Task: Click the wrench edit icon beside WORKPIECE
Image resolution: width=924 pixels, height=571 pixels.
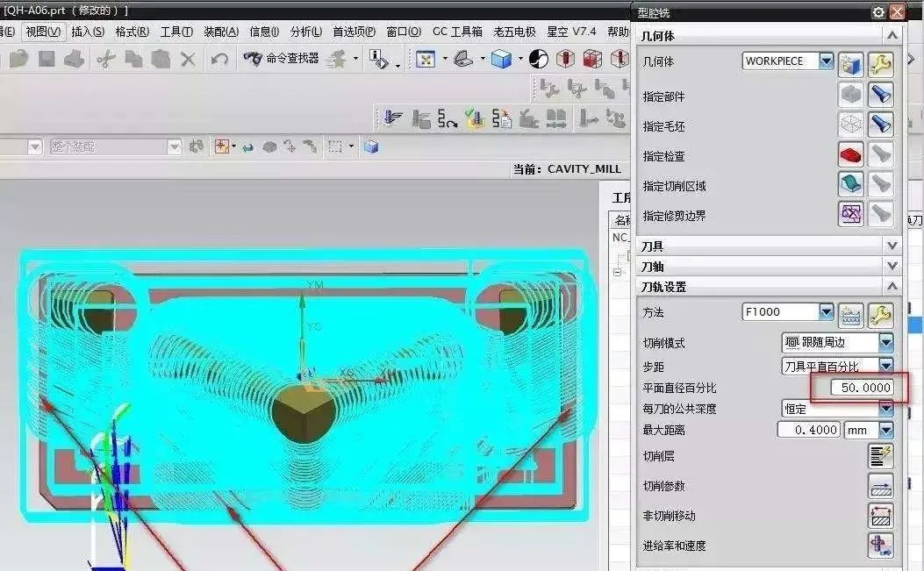Action: (880, 62)
